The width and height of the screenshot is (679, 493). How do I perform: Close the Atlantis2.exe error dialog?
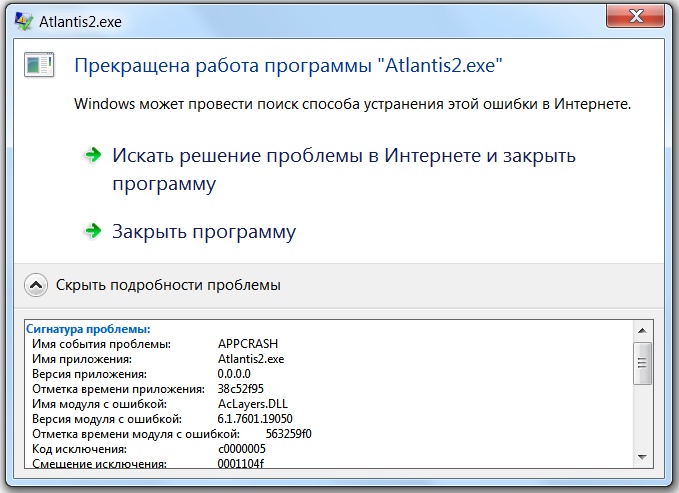[x=635, y=16]
